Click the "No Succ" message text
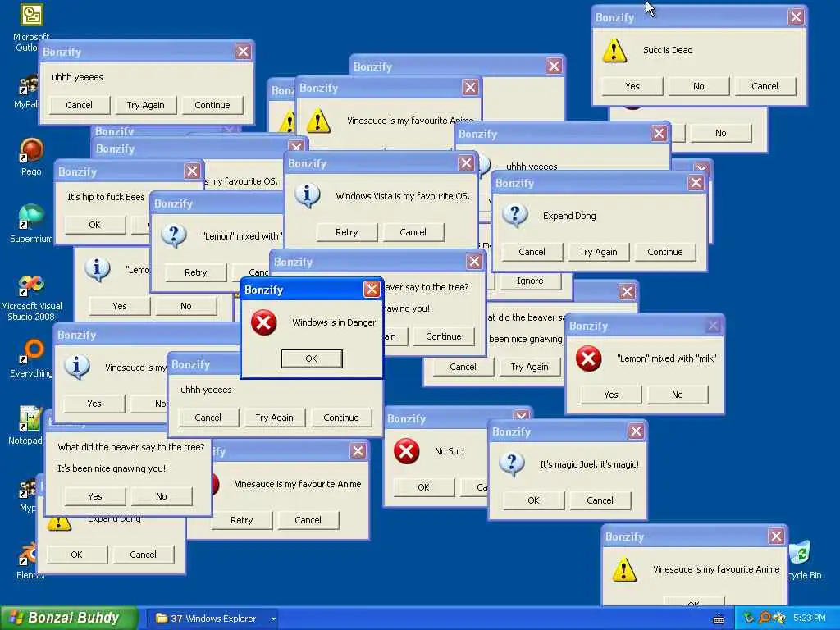The height and width of the screenshot is (630, 840). click(450, 451)
